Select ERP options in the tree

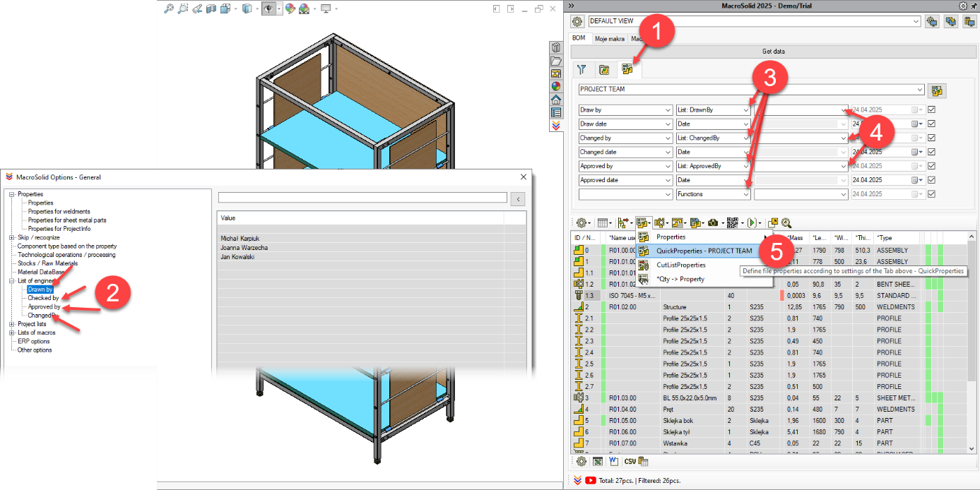point(34,341)
